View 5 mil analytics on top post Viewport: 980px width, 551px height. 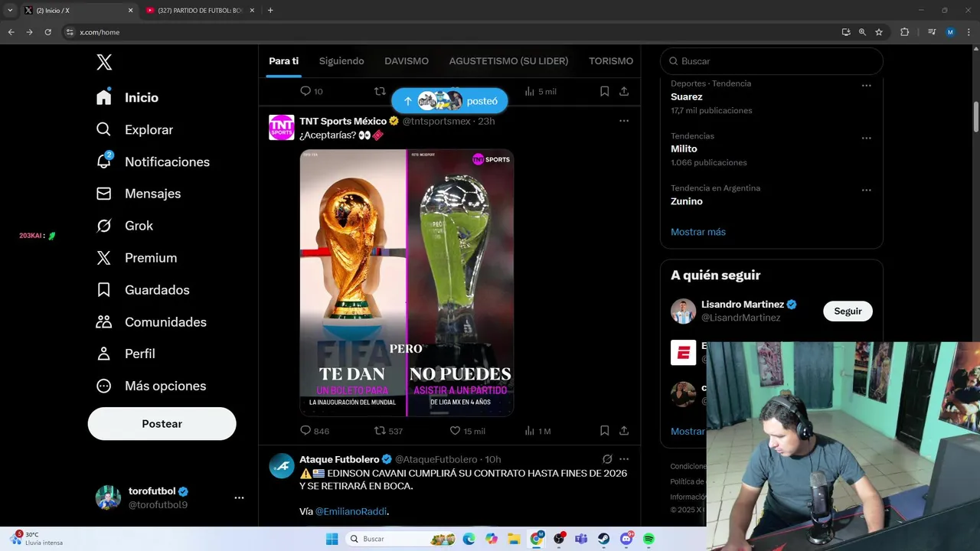[x=541, y=91]
